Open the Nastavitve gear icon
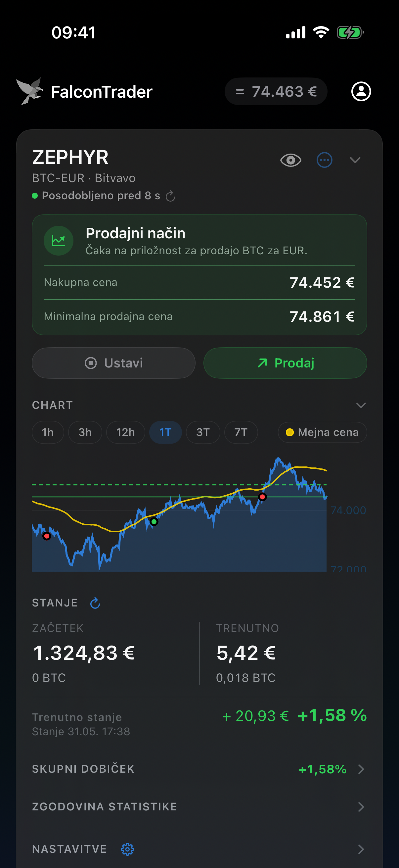This screenshot has height=868, width=399. pos(127,849)
